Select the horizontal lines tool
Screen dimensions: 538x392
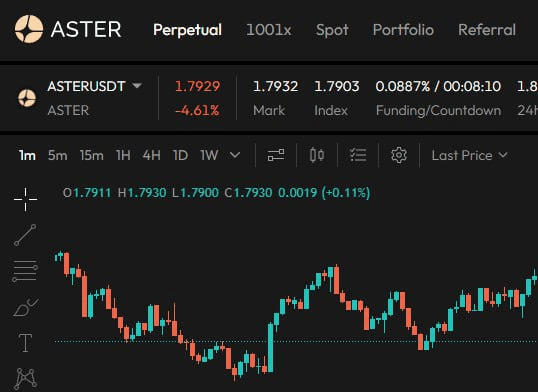click(25, 271)
